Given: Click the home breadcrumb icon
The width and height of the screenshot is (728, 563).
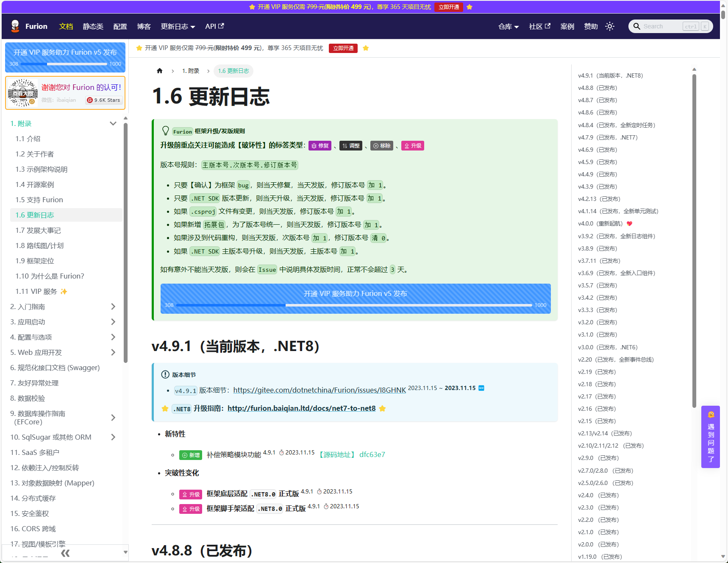Looking at the screenshot, I should click(160, 71).
